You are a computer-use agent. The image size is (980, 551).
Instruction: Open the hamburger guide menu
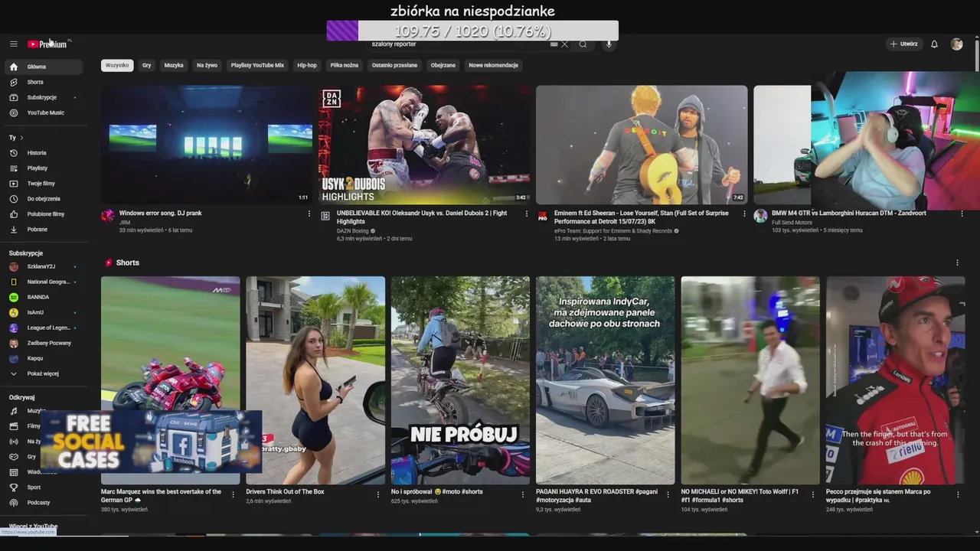click(x=14, y=44)
